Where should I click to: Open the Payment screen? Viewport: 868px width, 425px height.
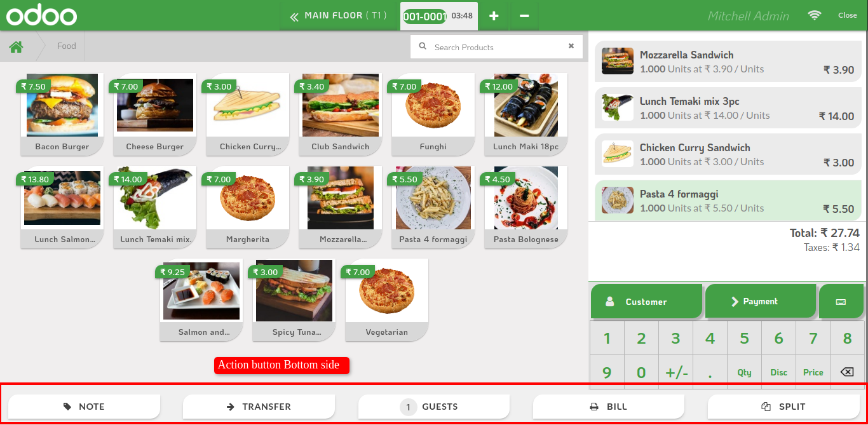(761, 302)
